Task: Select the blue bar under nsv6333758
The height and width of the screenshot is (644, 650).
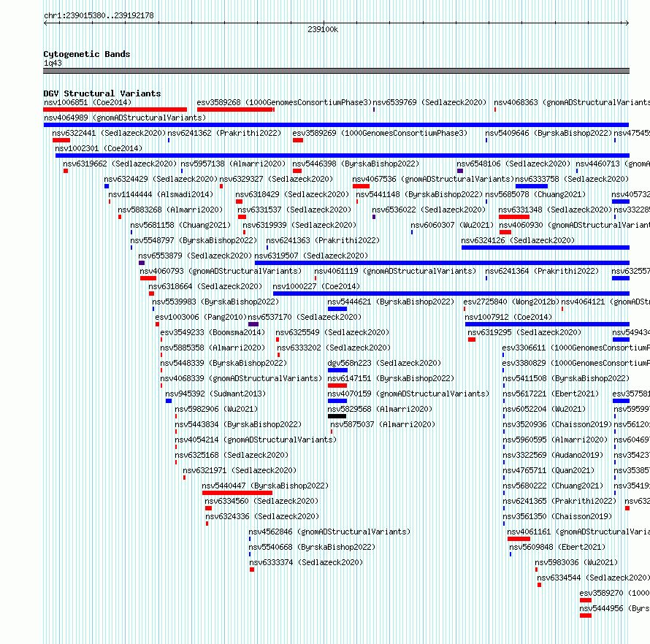Action: coord(532,186)
